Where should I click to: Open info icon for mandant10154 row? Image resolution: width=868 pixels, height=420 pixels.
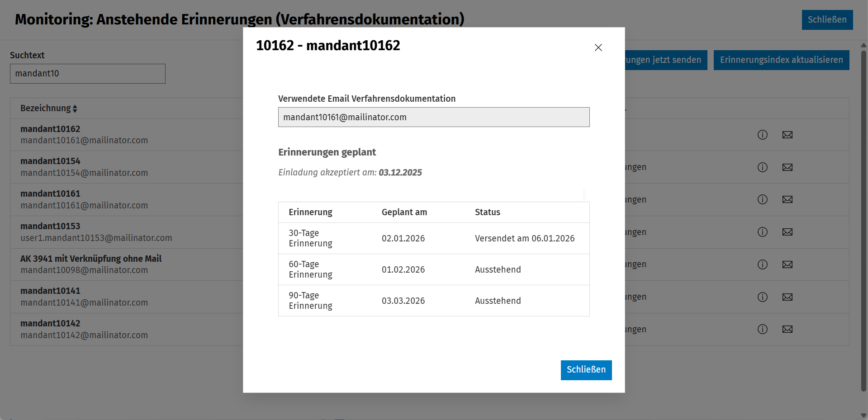click(763, 167)
